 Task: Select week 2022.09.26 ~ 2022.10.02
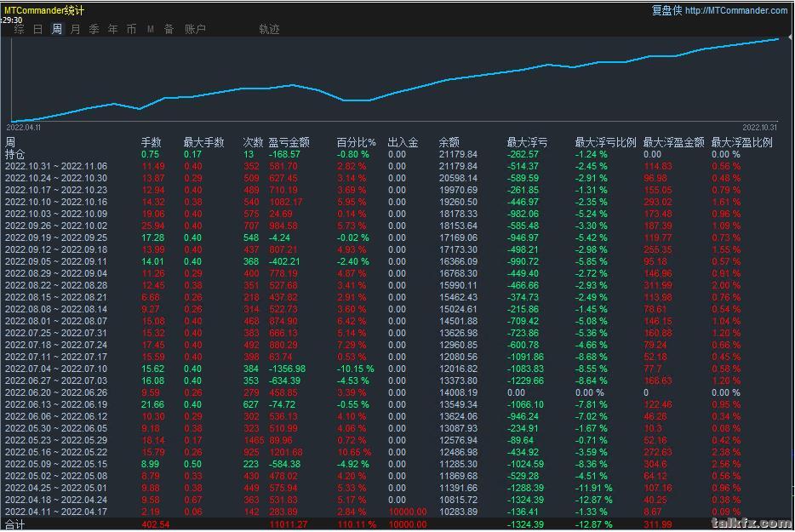(56, 226)
